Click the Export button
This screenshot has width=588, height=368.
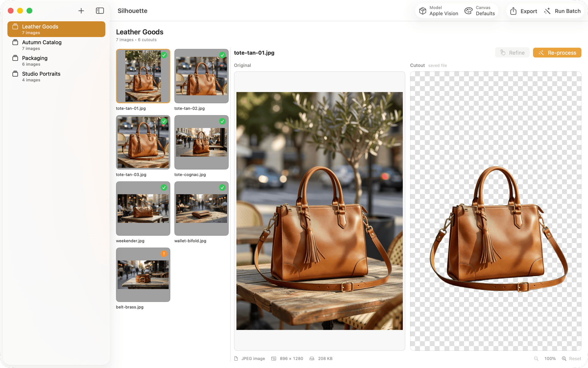point(523,11)
